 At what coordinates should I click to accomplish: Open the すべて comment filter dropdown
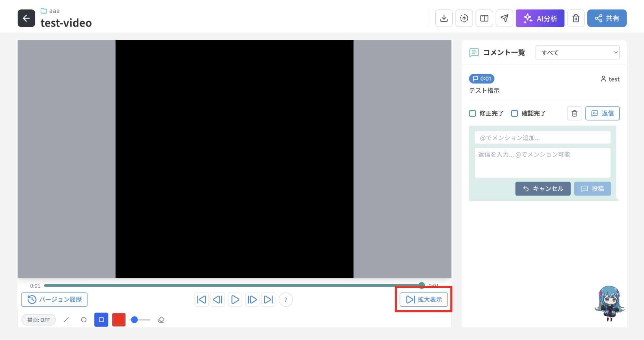578,52
